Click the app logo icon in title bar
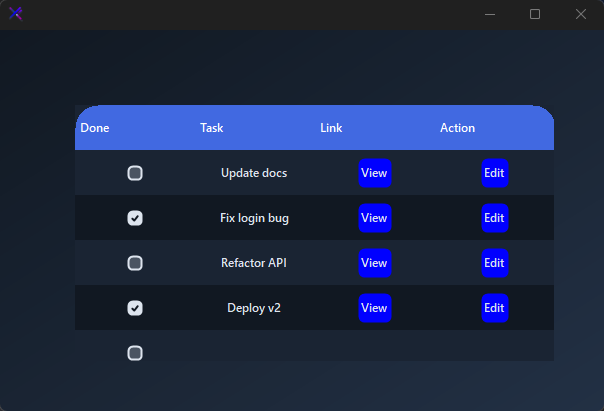The image size is (604, 411). coord(16,14)
